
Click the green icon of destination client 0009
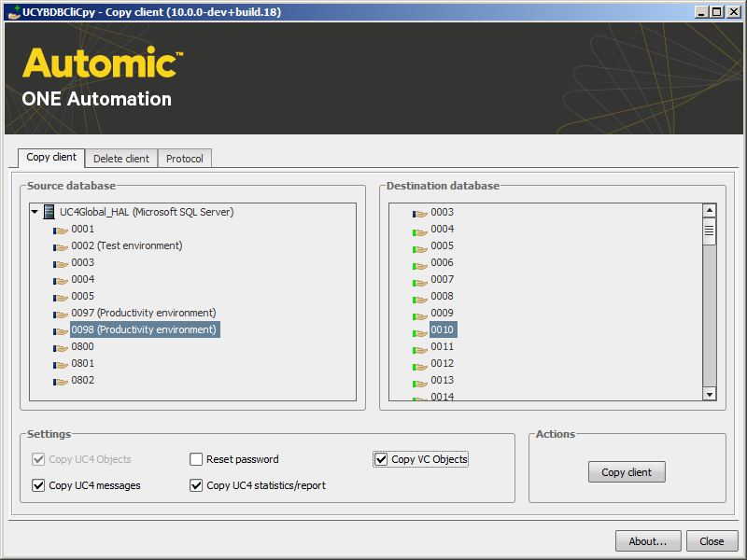click(420, 315)
